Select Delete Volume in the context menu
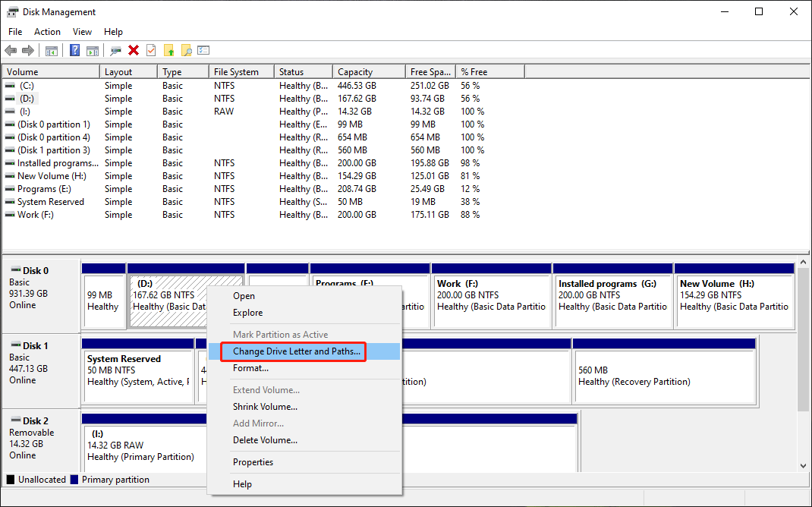This screenshot has width=812, height=507. click(x=265, y=440)
